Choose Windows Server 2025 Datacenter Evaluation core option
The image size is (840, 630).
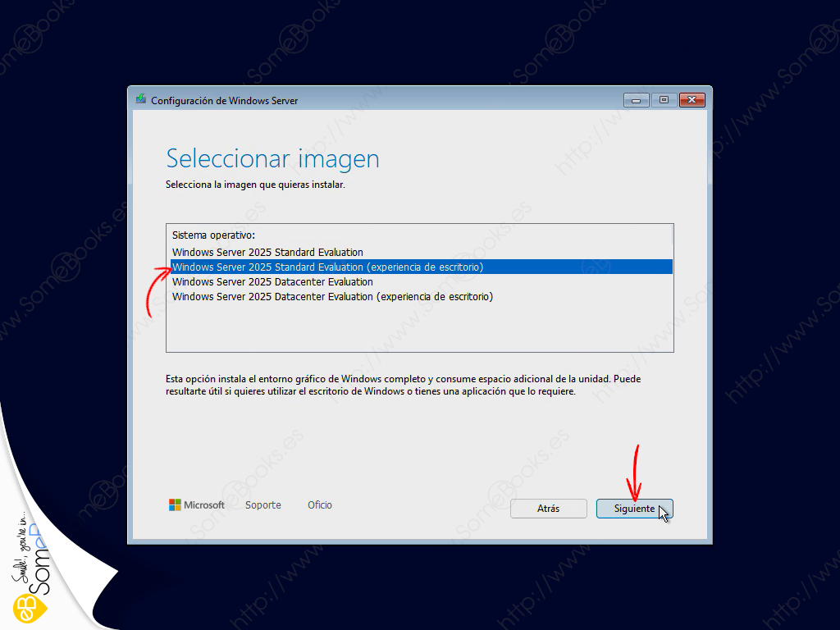pos(272,282)
